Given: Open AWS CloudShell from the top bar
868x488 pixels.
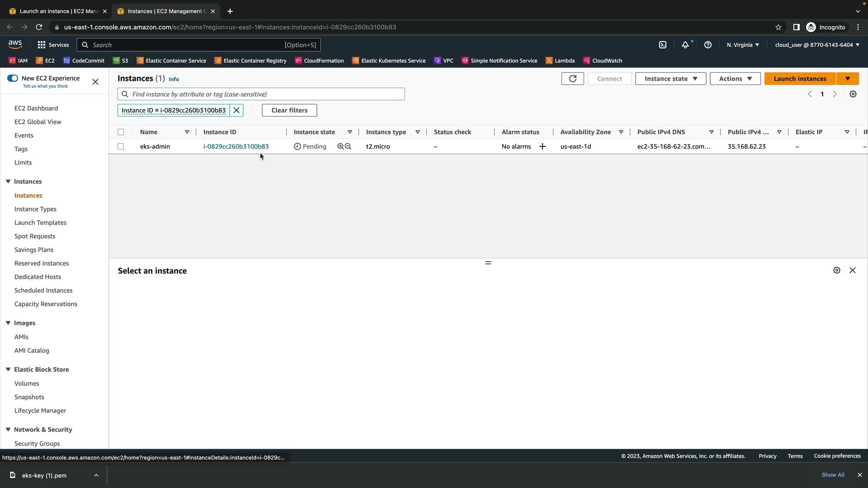Looking at the screenshot, I should pyautogui.click(x=663, y=45).
